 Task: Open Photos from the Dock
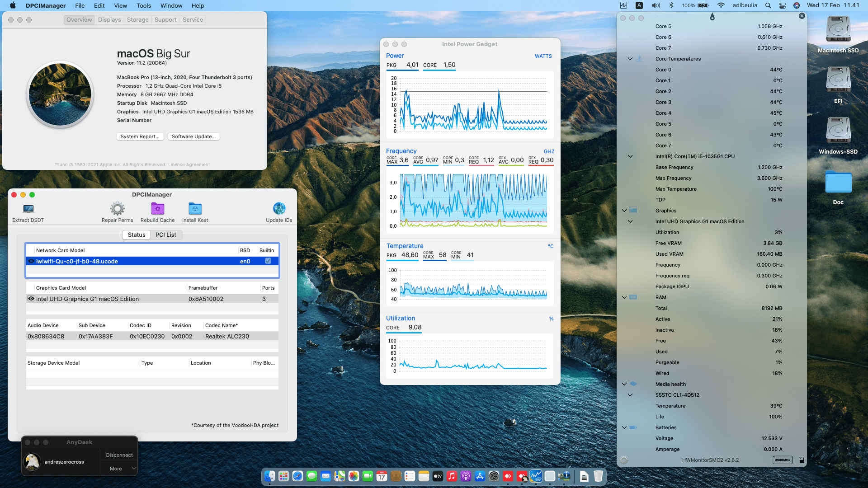pyautogui.click(x=354, y=476)
